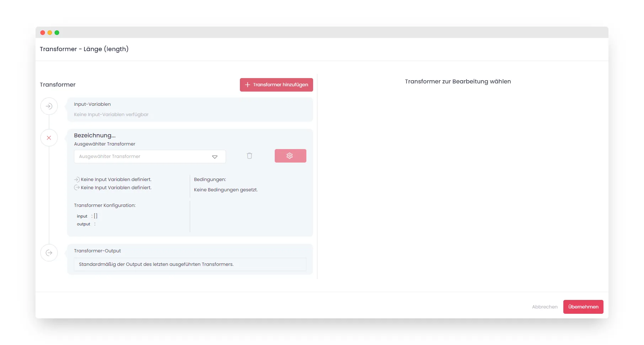644x345 pixels.
Task: Delete transformer with the trash icon
Action: pyautogui.click(x=249, y=156)
